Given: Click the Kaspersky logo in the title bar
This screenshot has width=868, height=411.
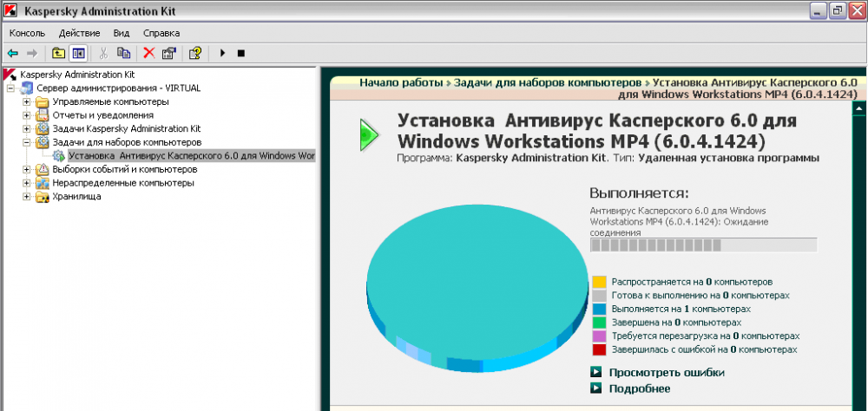Looking at the screenshot, I should (10, 10).
